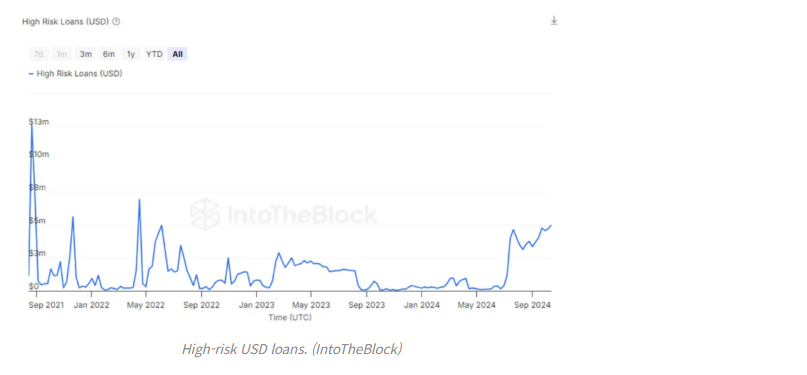Screen dimensions: 807x375
Task: Click the blue legend line marker
Action: click(x=31, y=74)
